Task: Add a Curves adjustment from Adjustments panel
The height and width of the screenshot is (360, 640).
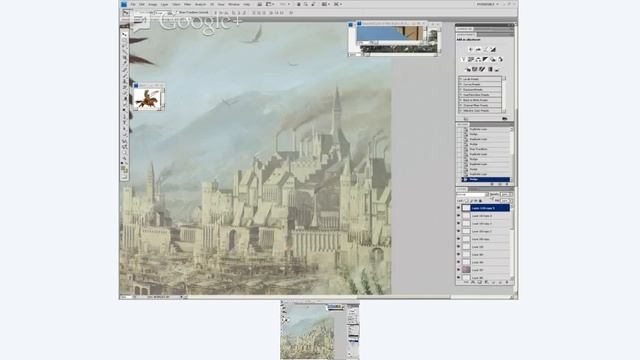Action: pos(486,49)
